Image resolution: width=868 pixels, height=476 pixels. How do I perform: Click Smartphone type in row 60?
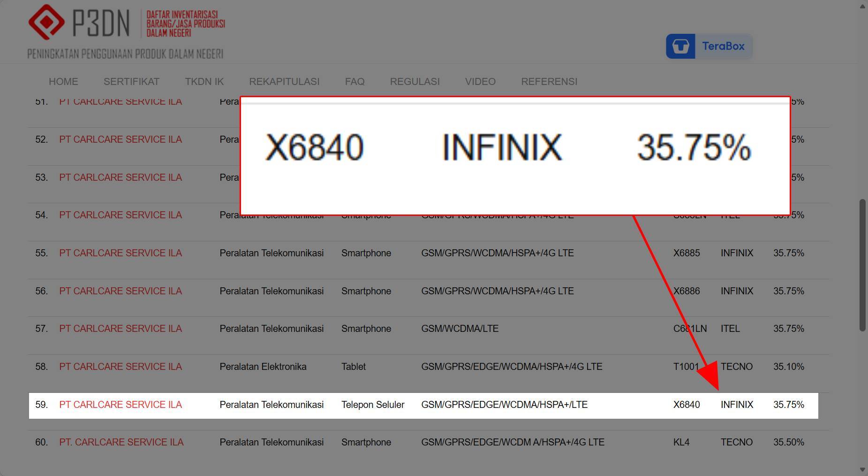[366, 442]
